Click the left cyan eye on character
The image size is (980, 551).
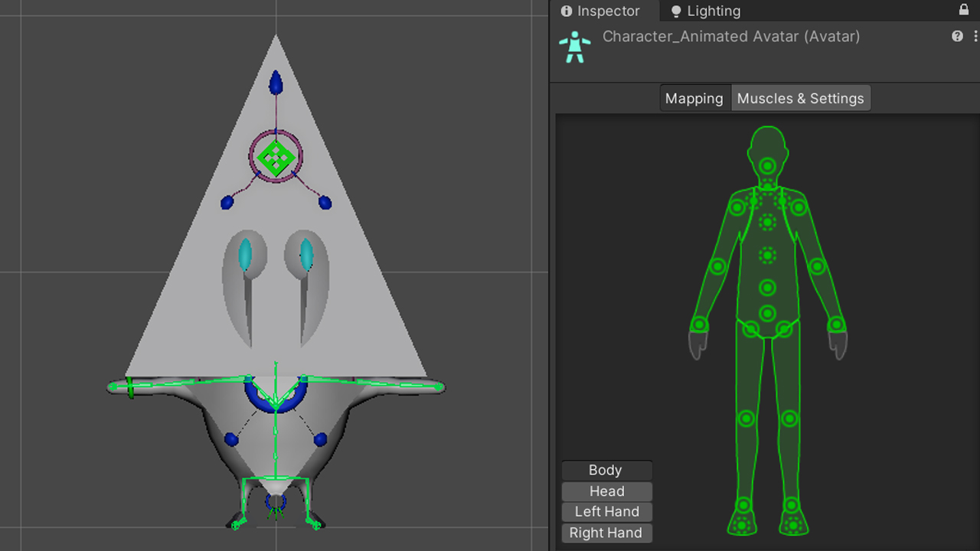245,256
